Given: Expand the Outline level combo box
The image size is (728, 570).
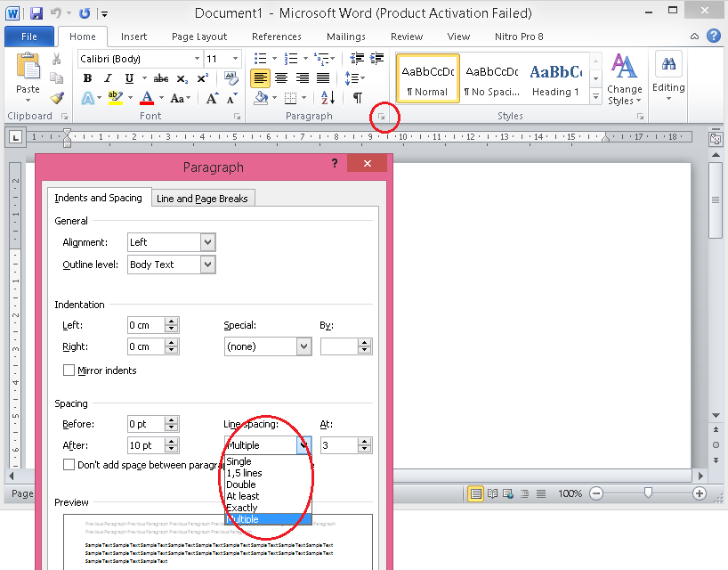Looking at the screenshot, I should coord(207,265).
